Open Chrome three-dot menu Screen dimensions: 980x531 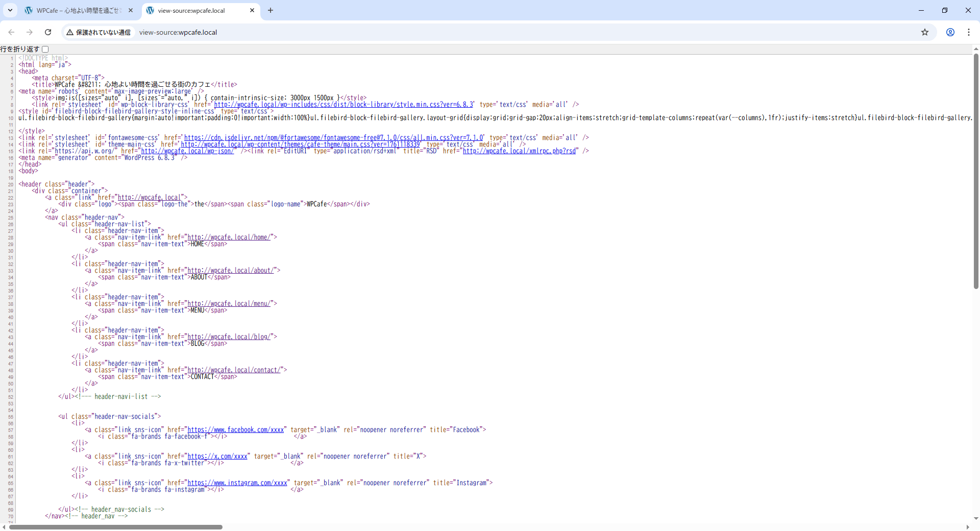(x=968, y=32)
